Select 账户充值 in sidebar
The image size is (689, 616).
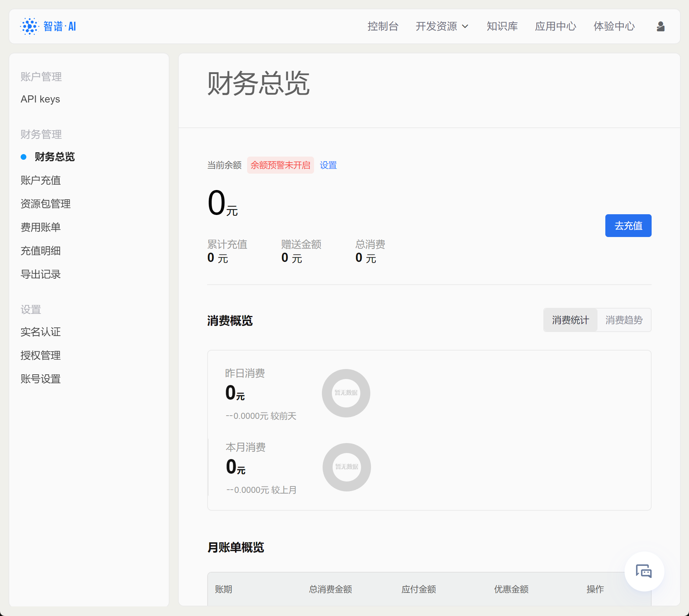point(41,180)
